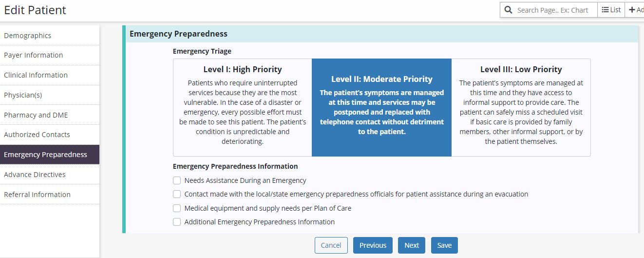The width and height of the screenshot is (644, 258).
Task: Switch to Clinical Information section
Action: [36, 75]
